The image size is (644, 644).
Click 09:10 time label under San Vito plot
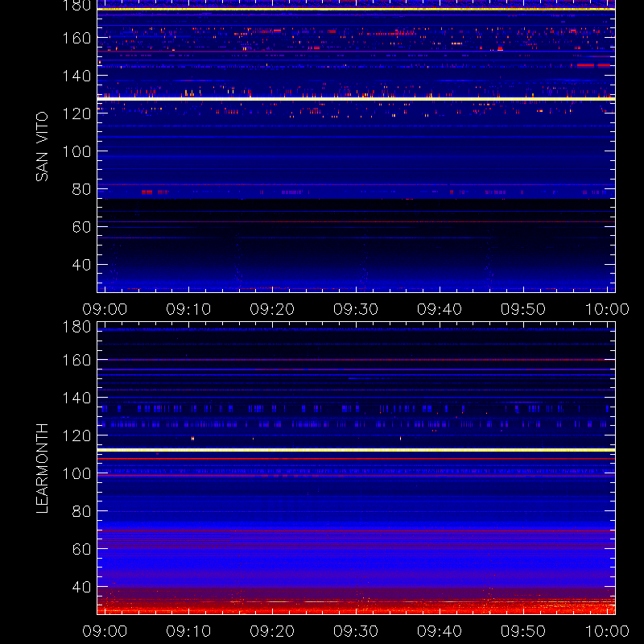point(188,309)
